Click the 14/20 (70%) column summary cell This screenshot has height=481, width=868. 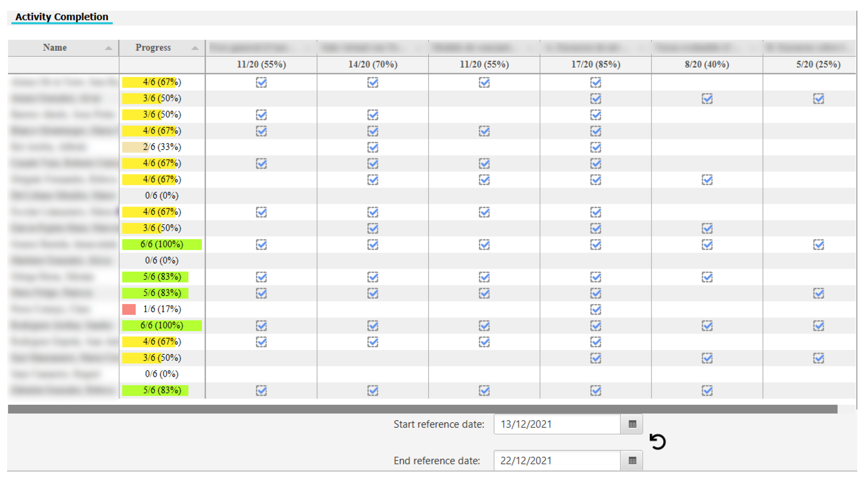(373, 64)
